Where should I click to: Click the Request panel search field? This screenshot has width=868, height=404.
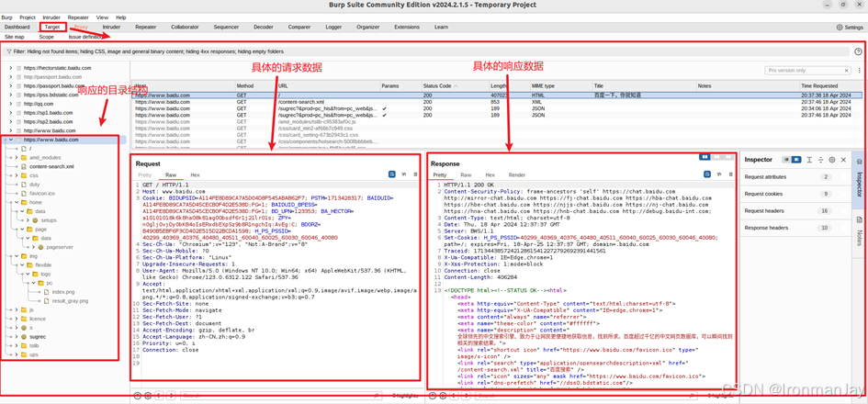[x=281, y=396]
